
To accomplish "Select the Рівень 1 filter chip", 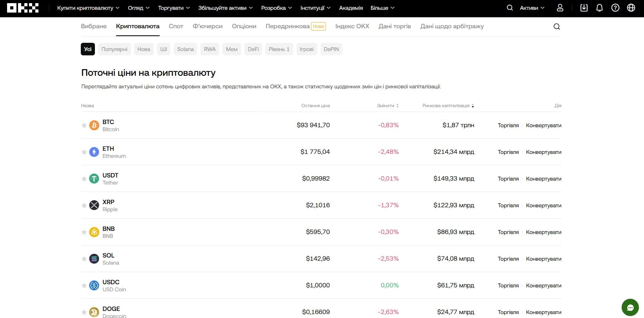I will [x=279, y=49].
